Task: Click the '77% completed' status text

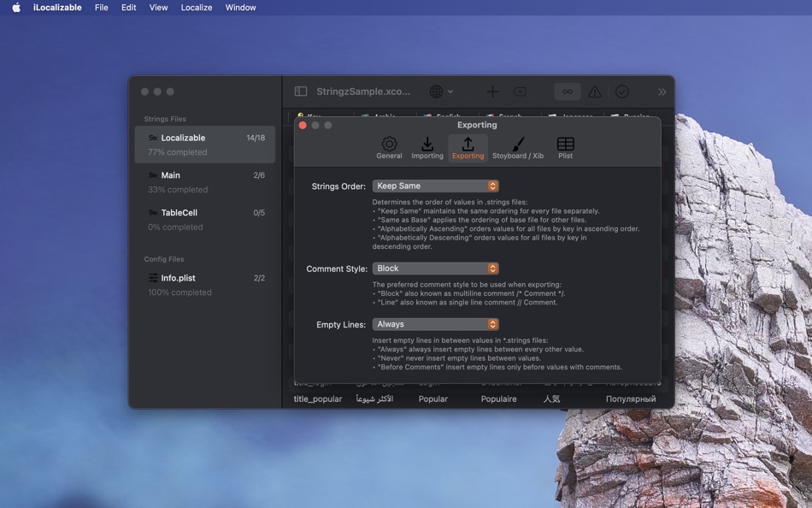Action: point(177,152)
